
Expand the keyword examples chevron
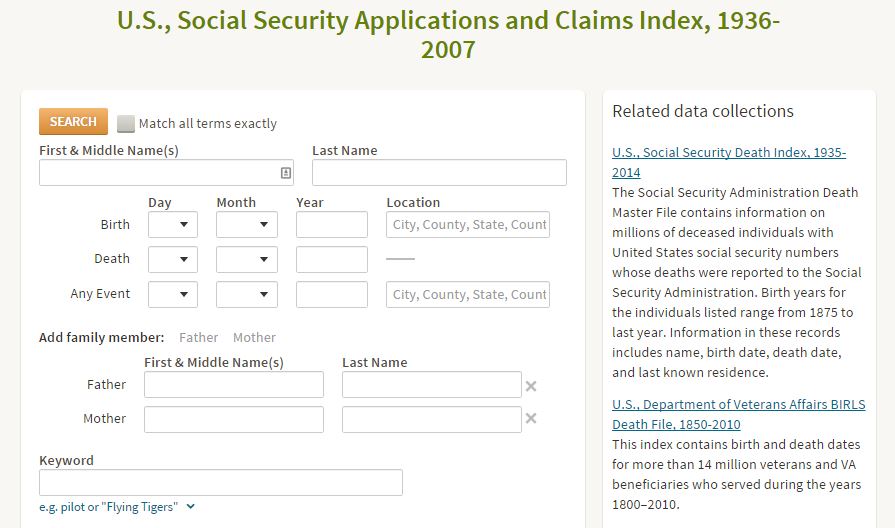point(191,506)
